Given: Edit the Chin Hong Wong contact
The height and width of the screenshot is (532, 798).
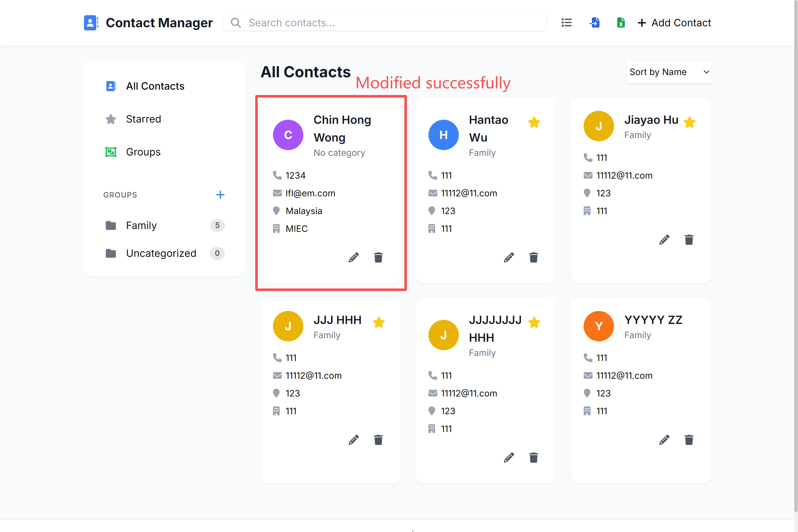Looking at the screenshot, I should coord(353,257).
